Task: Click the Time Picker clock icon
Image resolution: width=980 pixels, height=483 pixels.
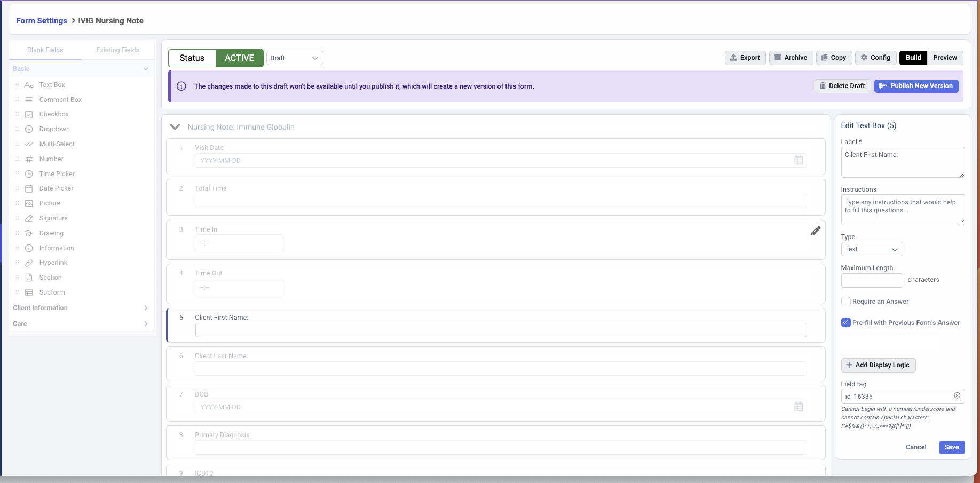Action: click(x=29, y=174)
